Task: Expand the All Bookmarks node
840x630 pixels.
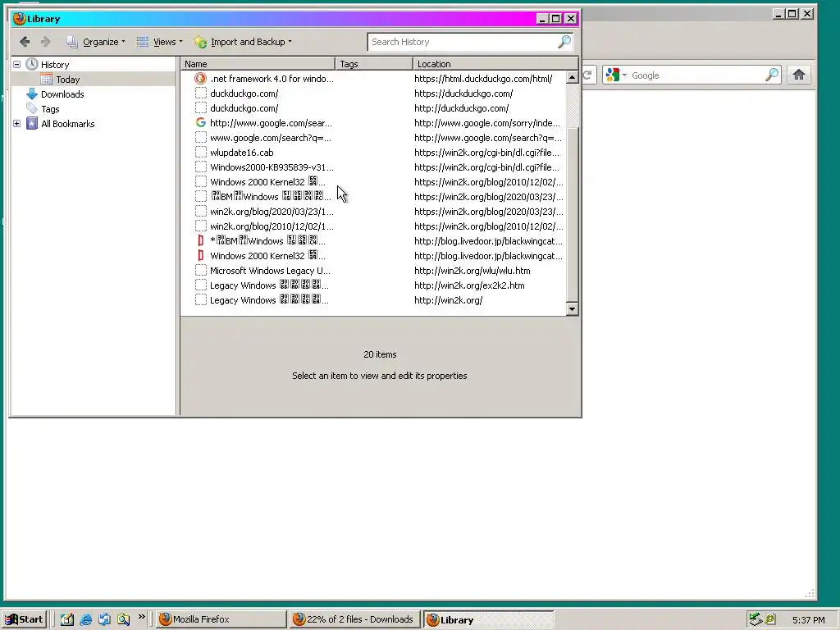Action: (x=17, y=124)
